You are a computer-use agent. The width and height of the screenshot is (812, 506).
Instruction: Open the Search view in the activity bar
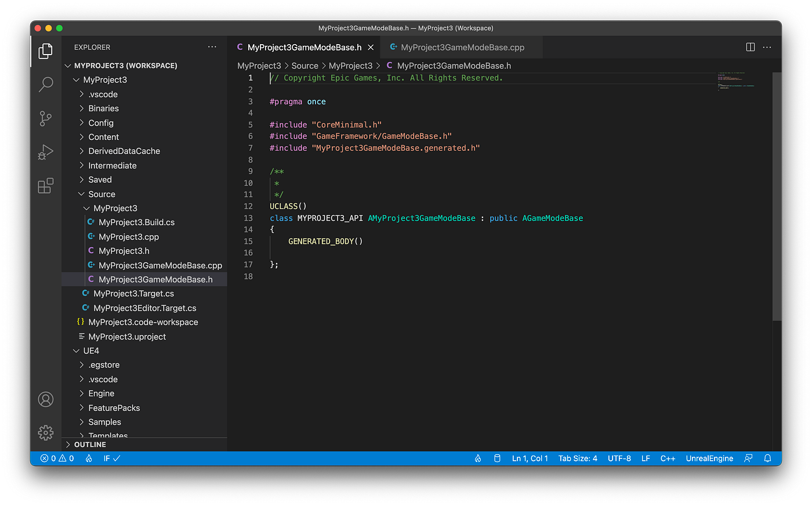click(45, 84)
